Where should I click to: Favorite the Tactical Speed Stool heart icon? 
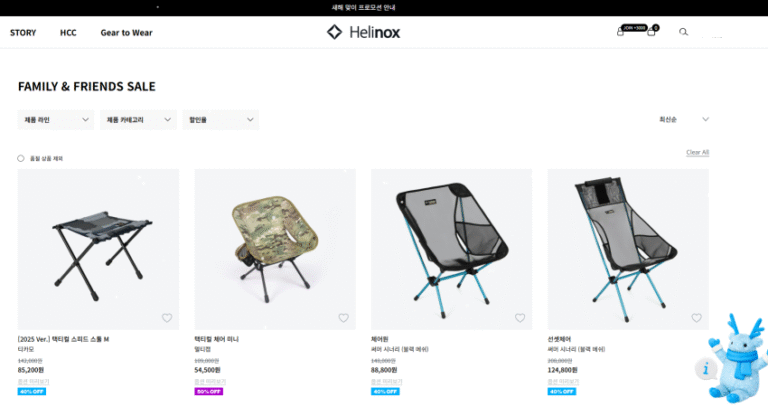(x=167, y=318)
